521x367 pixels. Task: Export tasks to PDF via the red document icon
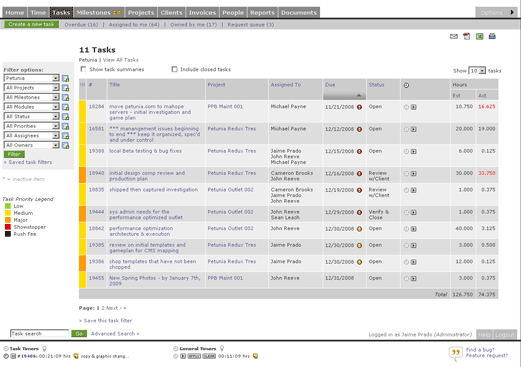click(467, 36)
